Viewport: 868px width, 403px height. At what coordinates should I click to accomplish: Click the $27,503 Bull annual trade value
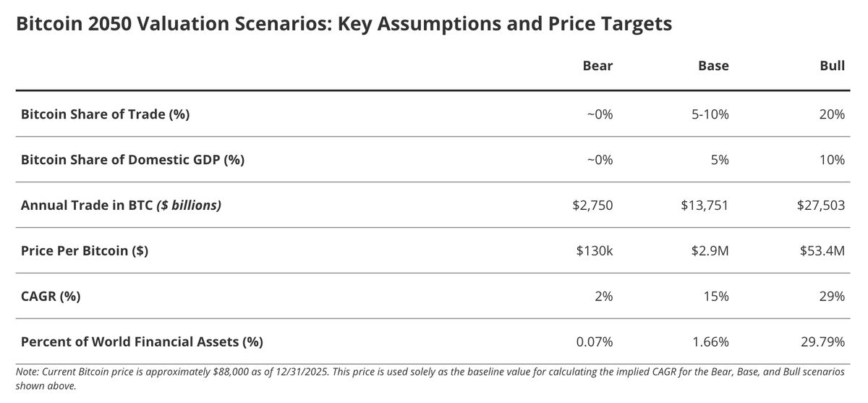pyautogui.click(x=821, y=205)
